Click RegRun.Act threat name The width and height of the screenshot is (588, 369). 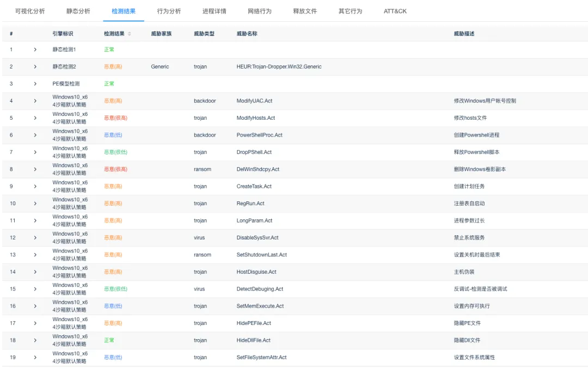(x=250, y=203)
